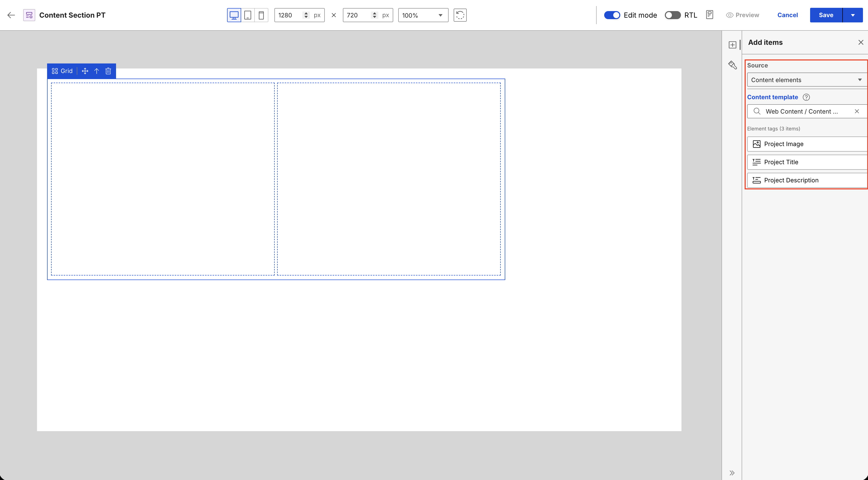The height and width of the screenshot is (480, 868).
Task: Switch to desktop viewport icon
Action: [x=234, y=15]
